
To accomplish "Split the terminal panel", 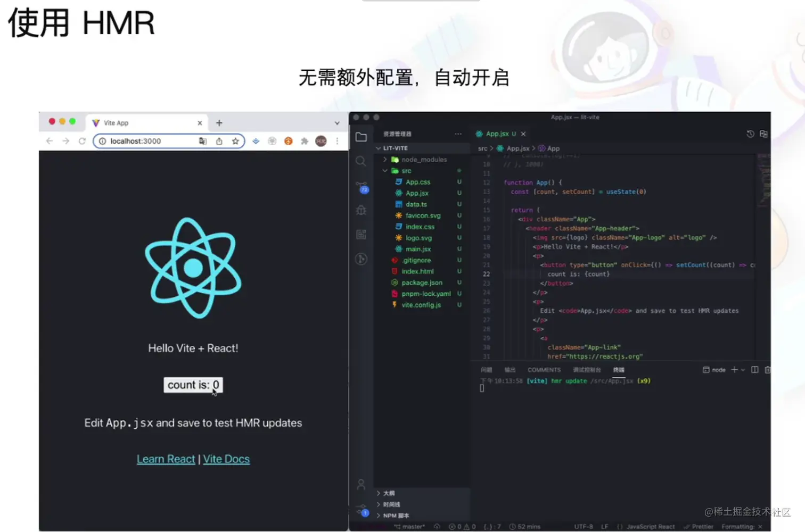I will [754, 370].
